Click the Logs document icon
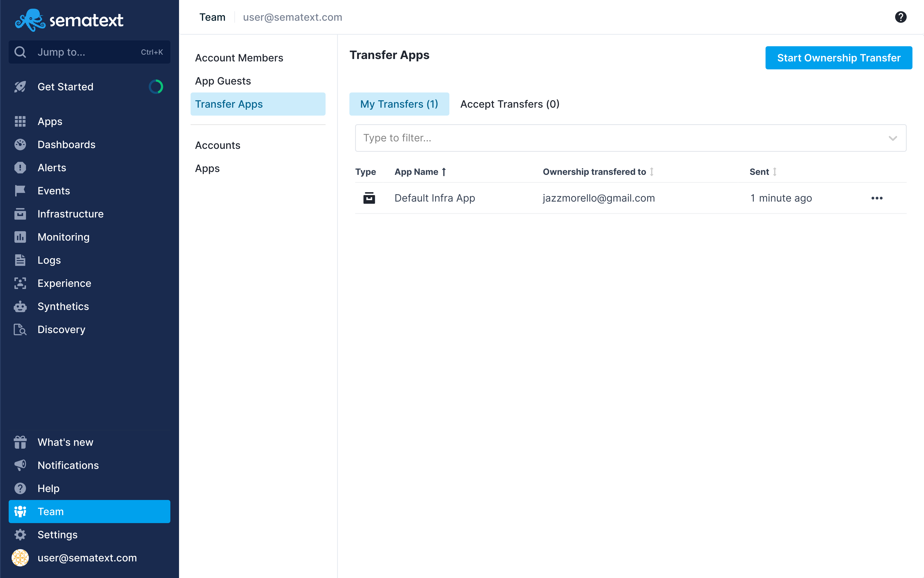The height and width of the screenshot is (578, 924). [20, 260]
